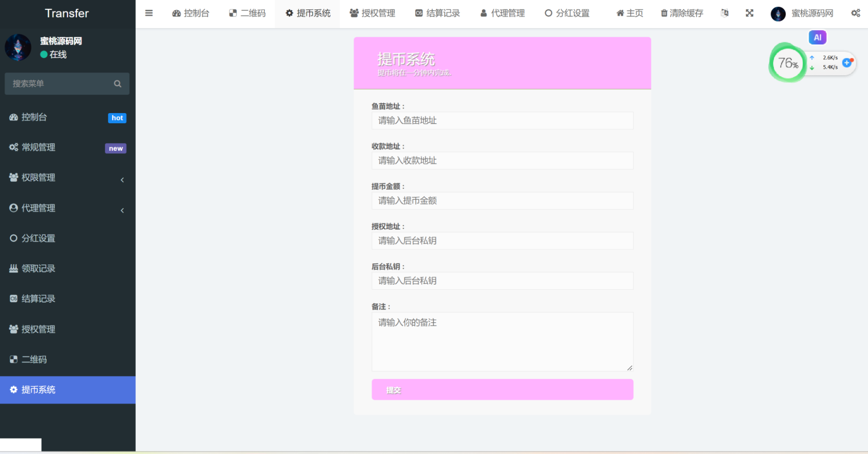Submit the form using the pink 提交 button

(x=502, y=390)
